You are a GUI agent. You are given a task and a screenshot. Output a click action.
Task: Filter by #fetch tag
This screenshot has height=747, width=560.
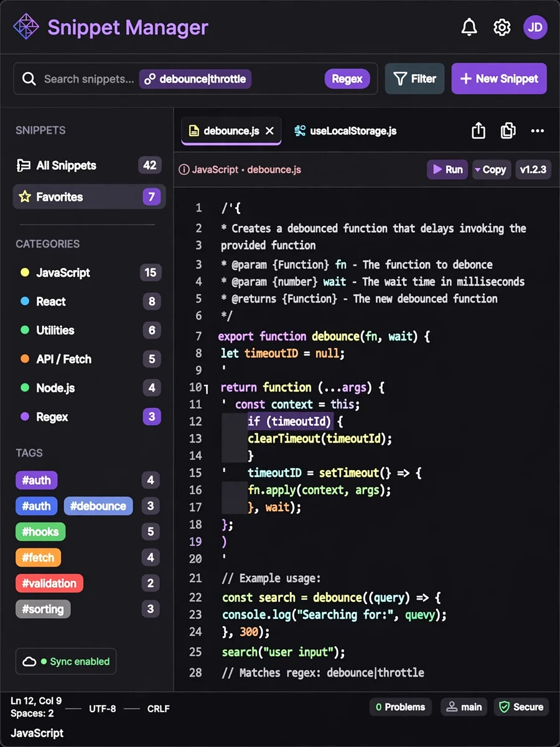pos(39,558)
